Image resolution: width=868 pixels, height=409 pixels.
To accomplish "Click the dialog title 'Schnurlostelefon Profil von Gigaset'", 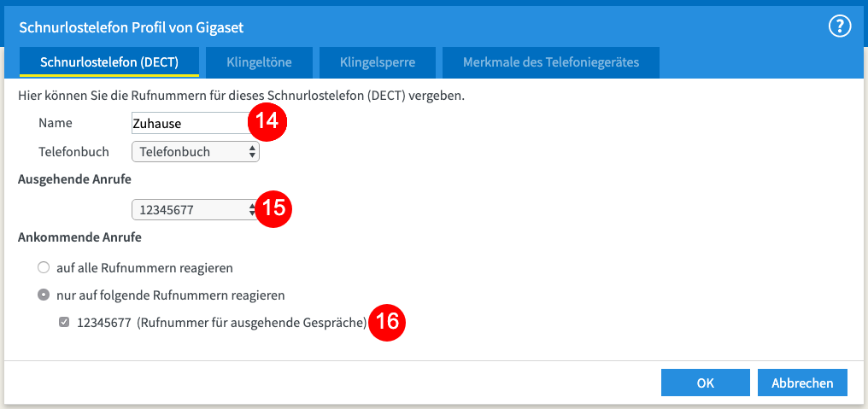I will 132,27.
